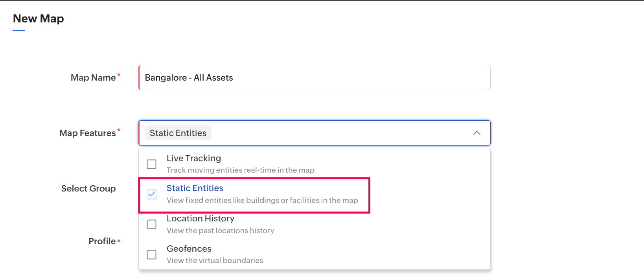Click the Select Group field label
Viewport: 644px width, 280px height.
[88, 188]
